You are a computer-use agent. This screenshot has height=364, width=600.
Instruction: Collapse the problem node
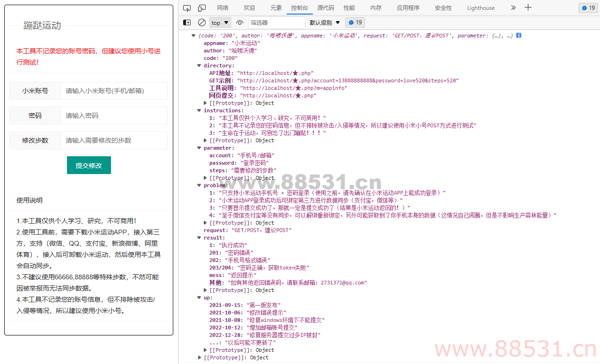click(199, 185)
